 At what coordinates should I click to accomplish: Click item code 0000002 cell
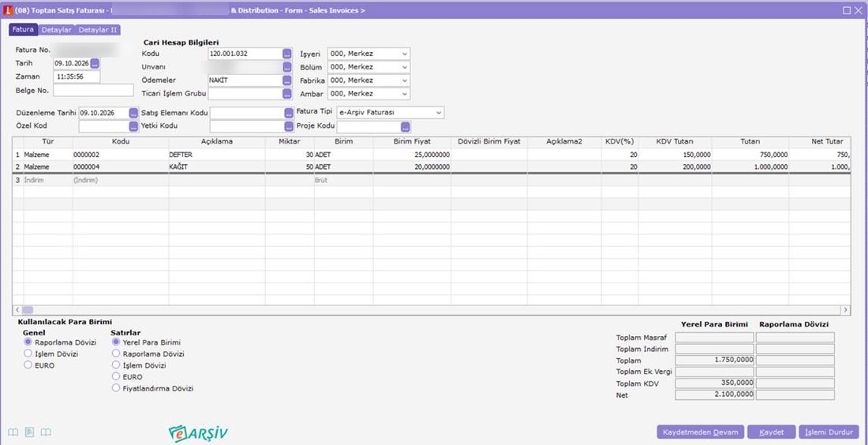pyautogui.click(x=121, y=155)
